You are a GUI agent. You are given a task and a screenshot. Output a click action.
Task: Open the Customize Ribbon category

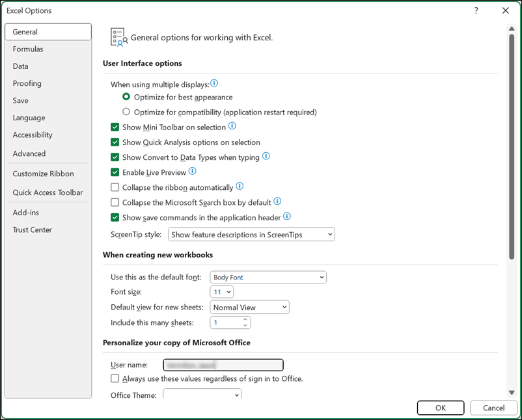(48, 174)
